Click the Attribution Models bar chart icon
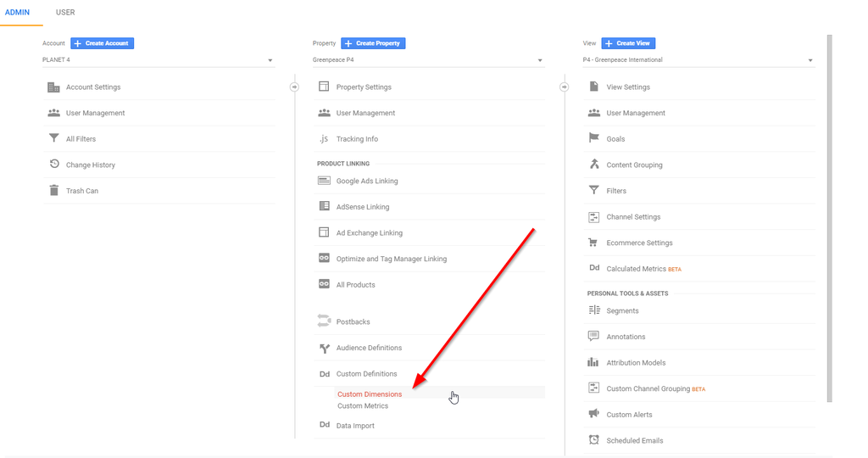This screenshot has height=458, width=868. 593,362
